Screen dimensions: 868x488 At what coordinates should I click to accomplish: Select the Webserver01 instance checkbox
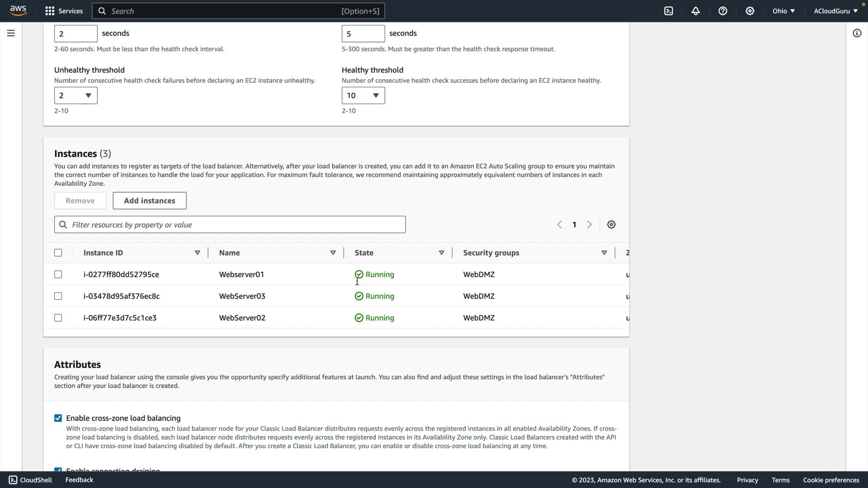[x=58, y=274]
